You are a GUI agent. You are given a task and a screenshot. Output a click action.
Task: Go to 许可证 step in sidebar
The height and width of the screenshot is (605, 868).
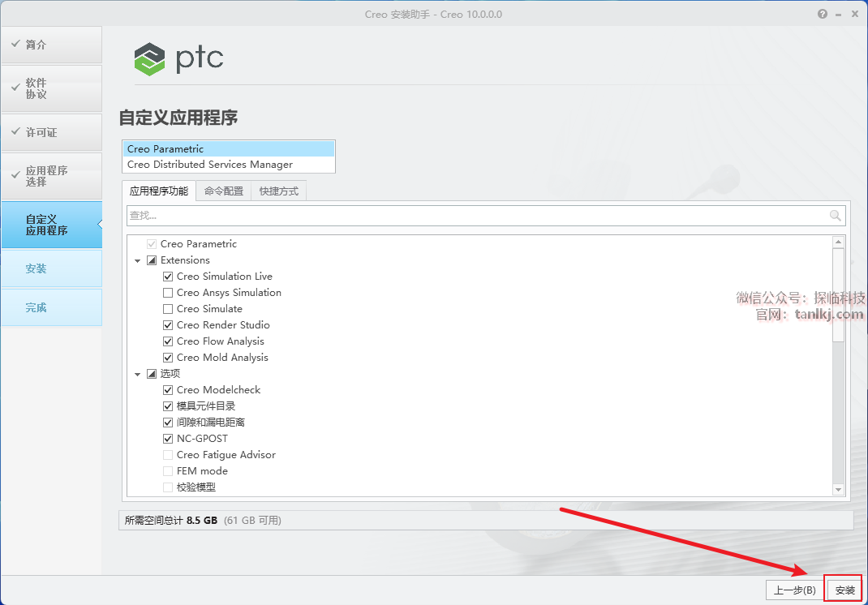coord(51,132)
